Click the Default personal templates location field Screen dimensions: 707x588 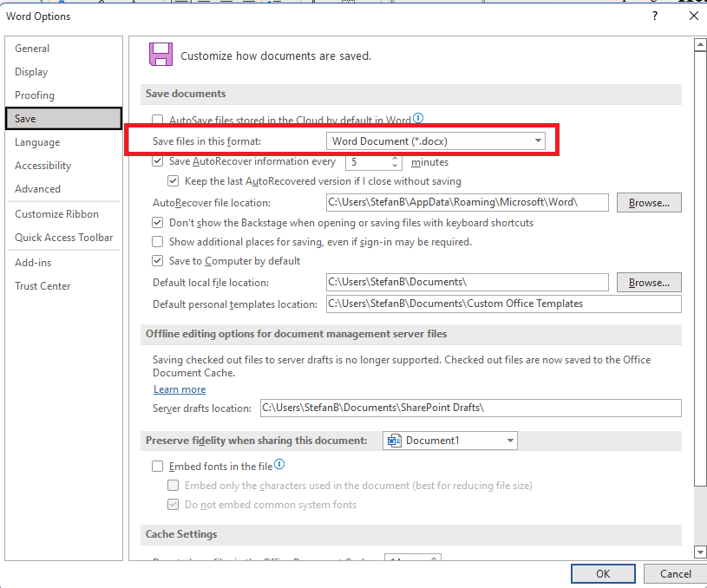click(504, 304)
